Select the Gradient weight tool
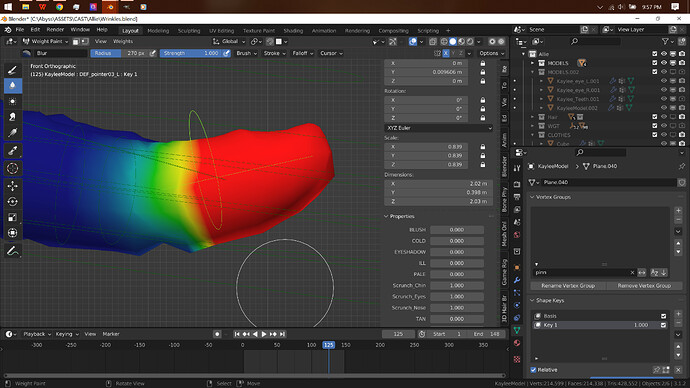The width and height of the screenshot is (690, 388). point(13,132)
